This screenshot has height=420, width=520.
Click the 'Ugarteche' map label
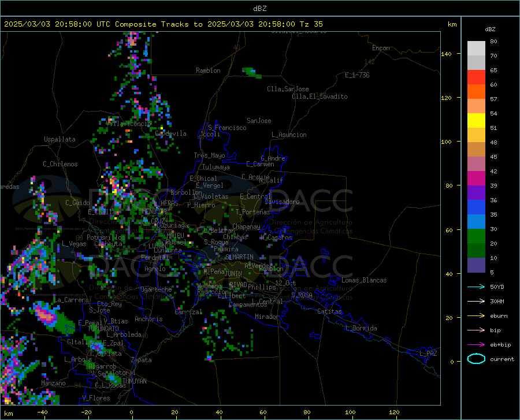[x=156, y=289]
